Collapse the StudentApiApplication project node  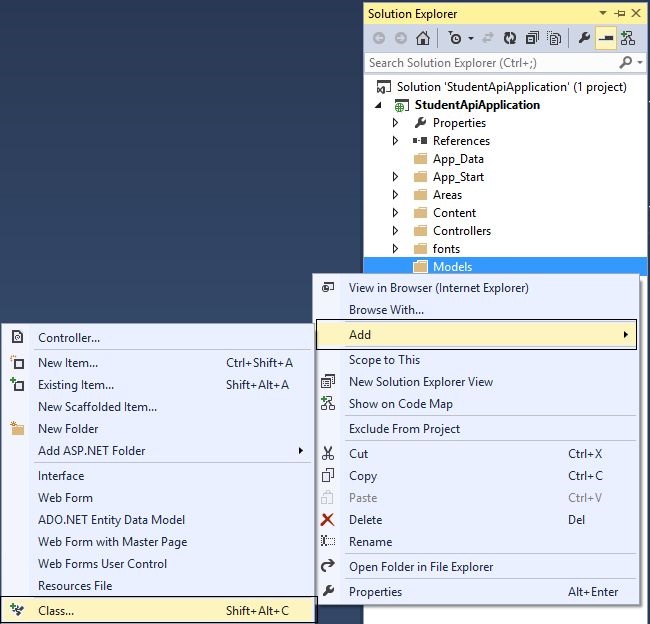tap(378, 105)
